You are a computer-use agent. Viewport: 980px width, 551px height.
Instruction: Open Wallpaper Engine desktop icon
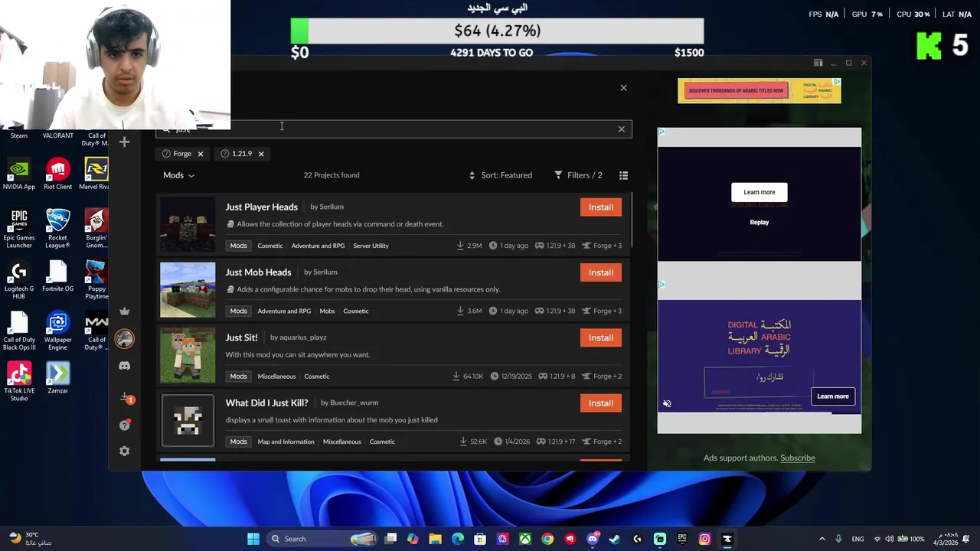click(57, 331)
